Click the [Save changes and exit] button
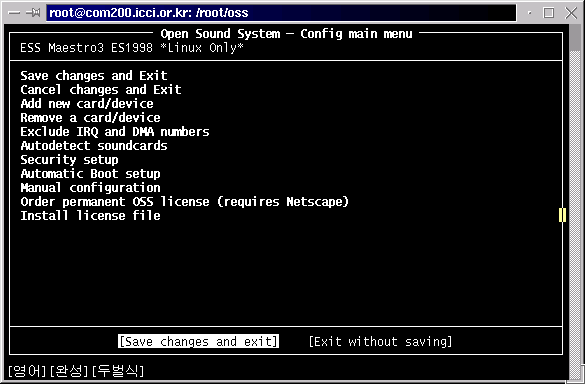The image size is (585, 384). click(x=198, y=341)
